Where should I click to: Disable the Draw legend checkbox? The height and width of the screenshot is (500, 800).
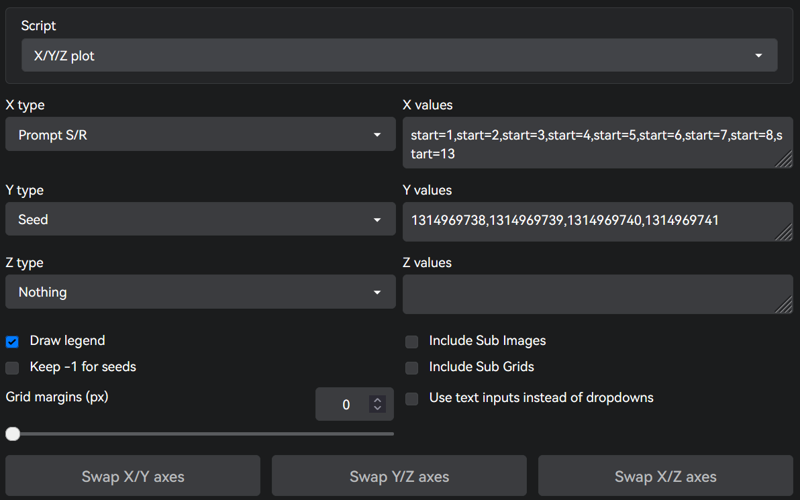coord(13,342)
